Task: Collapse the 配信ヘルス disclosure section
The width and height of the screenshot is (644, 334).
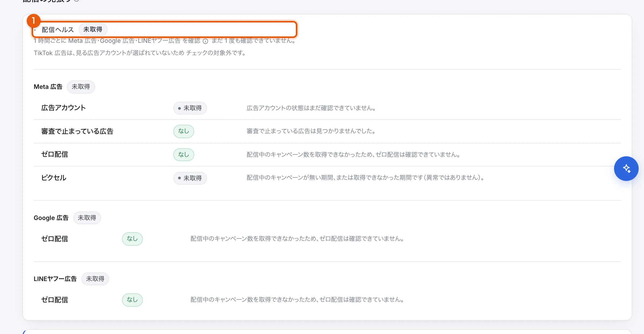Action: (x=164, y=29)
